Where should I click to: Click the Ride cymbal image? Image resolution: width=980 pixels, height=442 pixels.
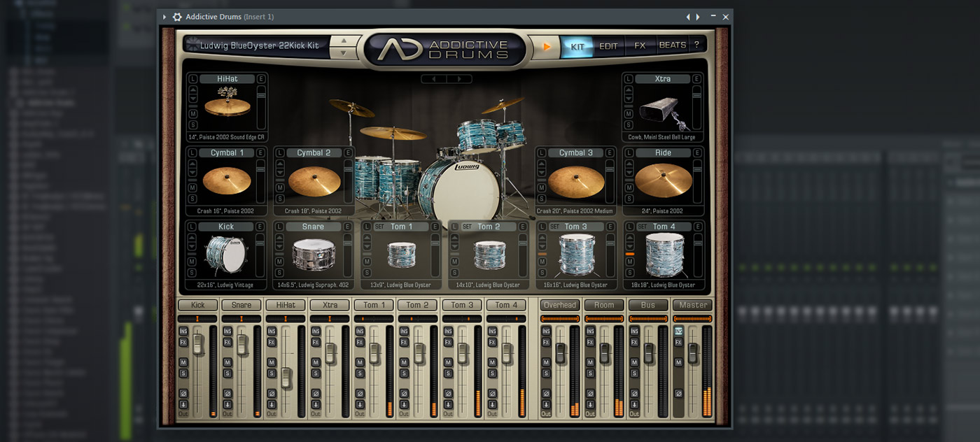[663, 180]
